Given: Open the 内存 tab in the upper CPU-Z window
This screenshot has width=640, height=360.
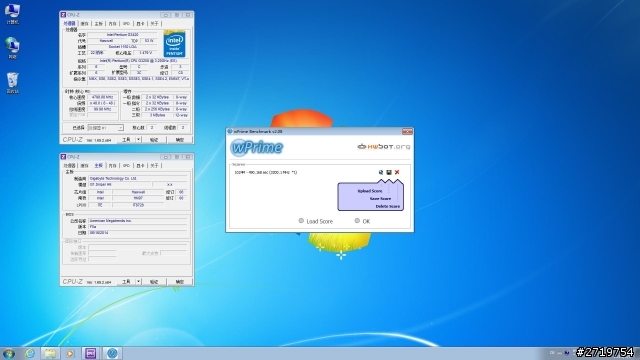Looking at the screenshot, I should coord(113,24).
